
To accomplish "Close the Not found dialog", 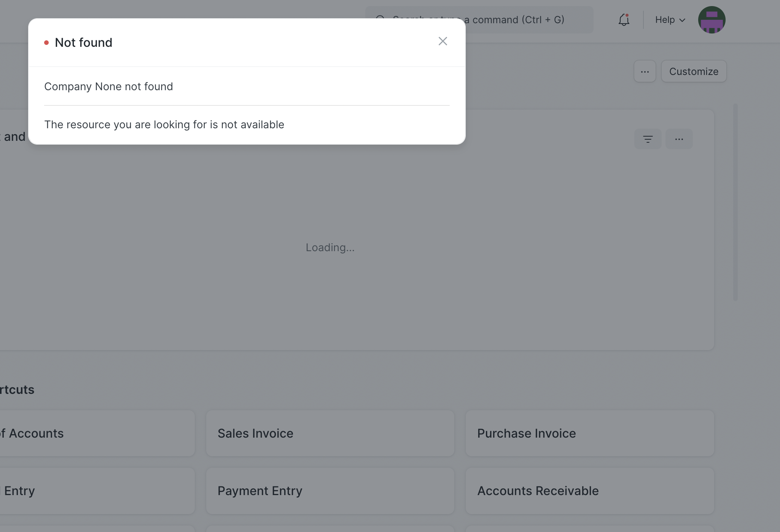I will [443, 41].
